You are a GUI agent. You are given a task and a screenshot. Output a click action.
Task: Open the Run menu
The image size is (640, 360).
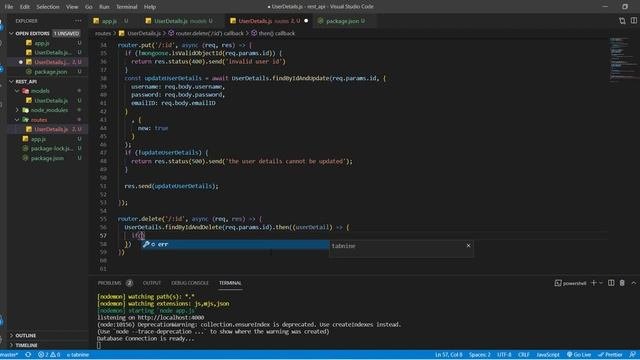104,7
